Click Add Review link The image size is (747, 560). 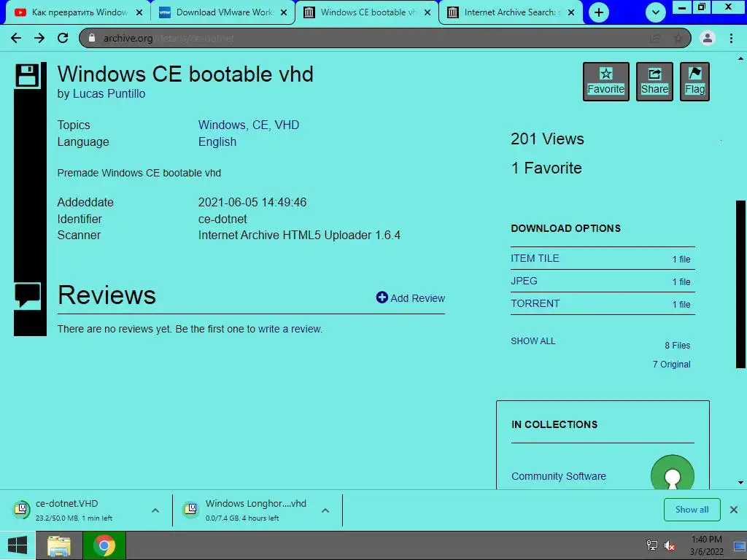pyautogui.click(x=410, y=298)
